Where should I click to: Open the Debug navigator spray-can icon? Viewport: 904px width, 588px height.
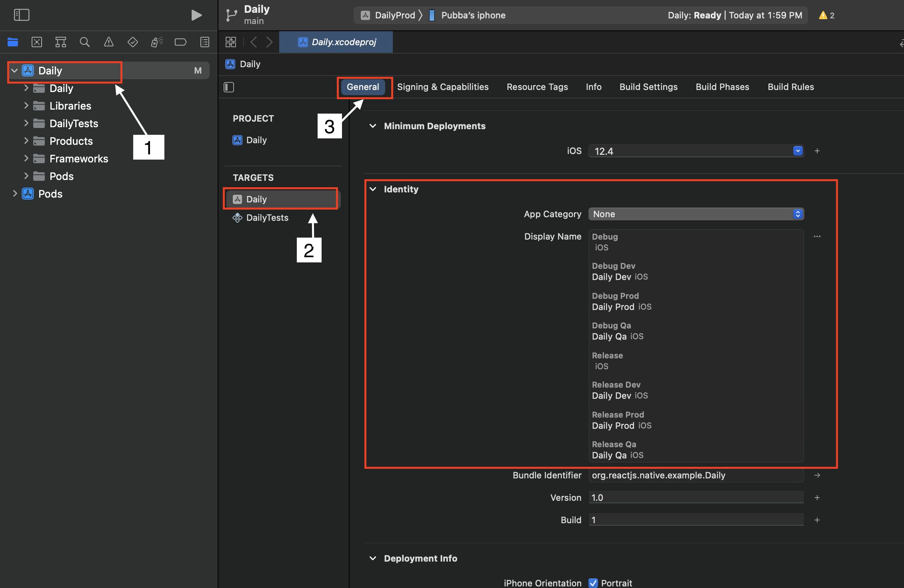pyautogui.click(x=156, y=42)
